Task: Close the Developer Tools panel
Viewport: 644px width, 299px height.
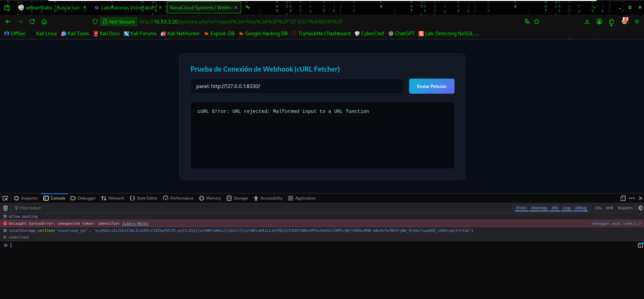Action: click(640, 198)
